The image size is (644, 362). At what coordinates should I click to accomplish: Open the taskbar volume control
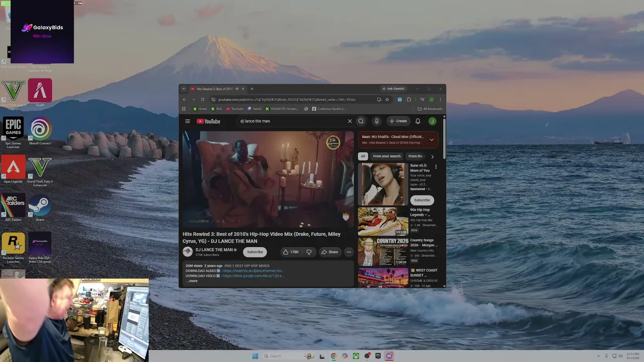[x=620, y=356]
